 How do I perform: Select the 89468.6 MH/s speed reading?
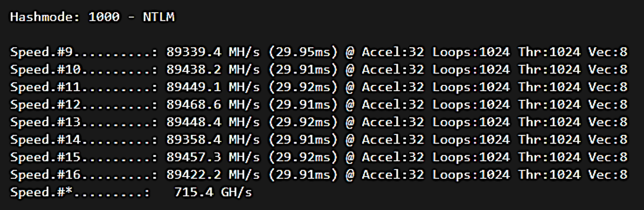point(213,105)
